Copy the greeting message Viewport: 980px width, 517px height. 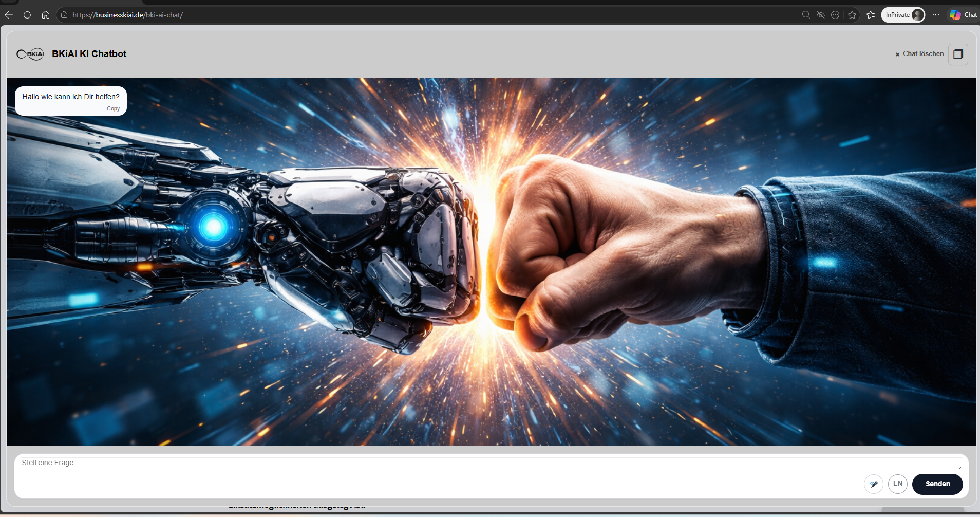click(113, 108)
